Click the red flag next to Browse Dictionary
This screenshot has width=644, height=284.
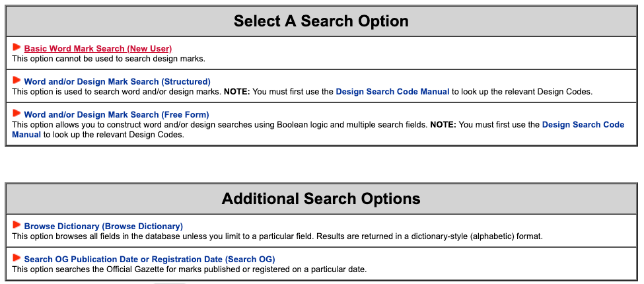tap(17, 225)
